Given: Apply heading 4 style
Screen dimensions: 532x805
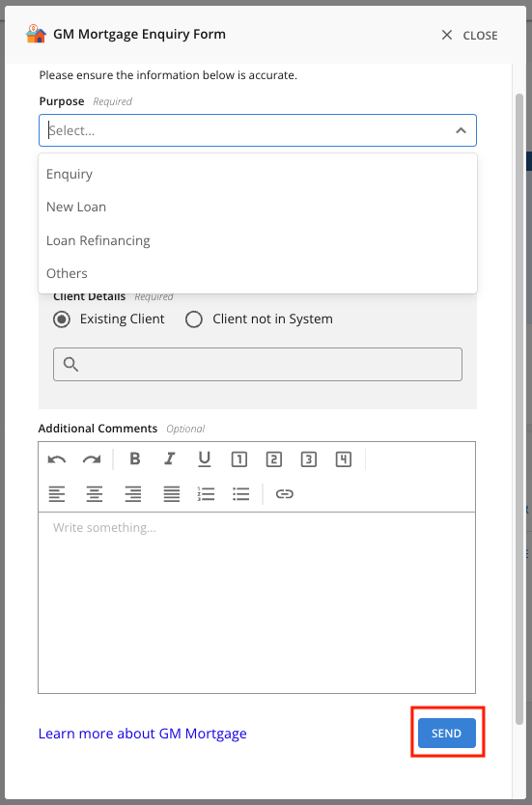Looking at the screenshot, I should click(344, 459).
